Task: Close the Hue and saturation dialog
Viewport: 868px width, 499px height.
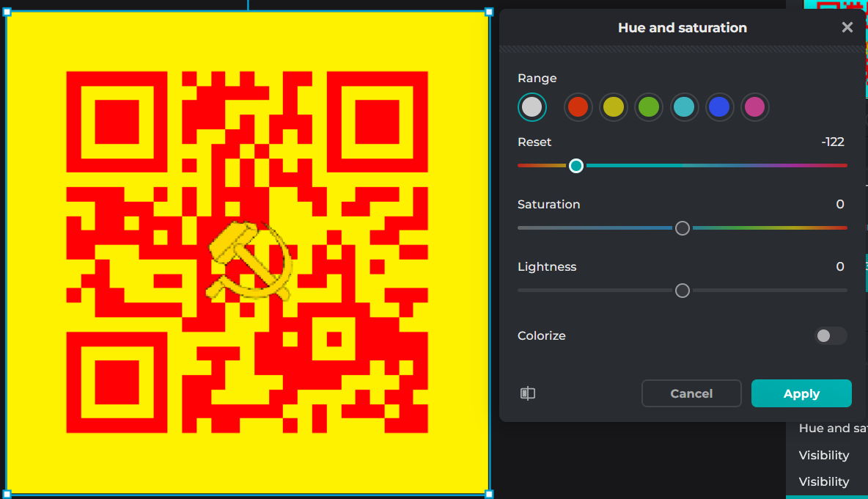Action: [847, 28]
